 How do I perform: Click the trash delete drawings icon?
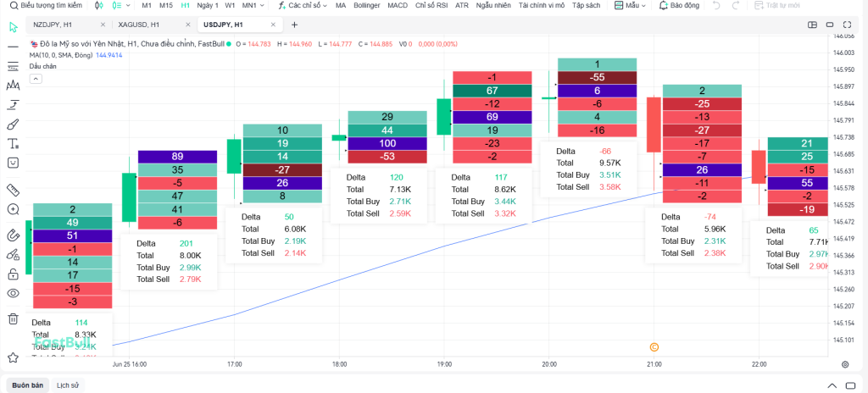(x=13, y=318)
